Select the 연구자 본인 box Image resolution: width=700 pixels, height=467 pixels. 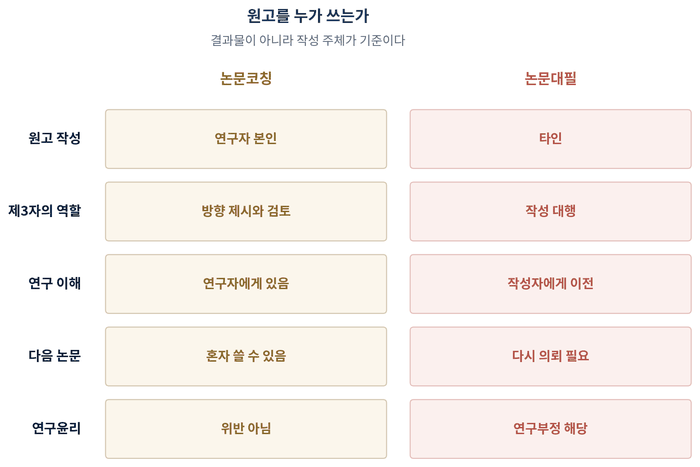(246, 139)
